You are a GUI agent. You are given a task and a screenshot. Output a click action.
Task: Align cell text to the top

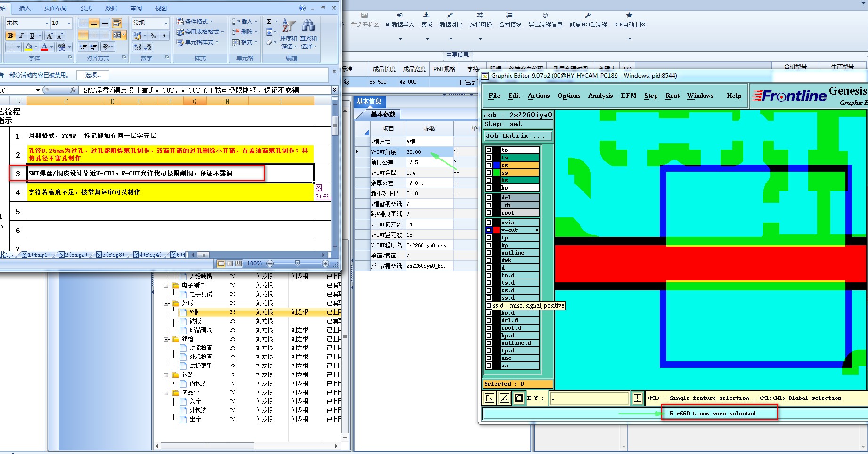point(83,23)
